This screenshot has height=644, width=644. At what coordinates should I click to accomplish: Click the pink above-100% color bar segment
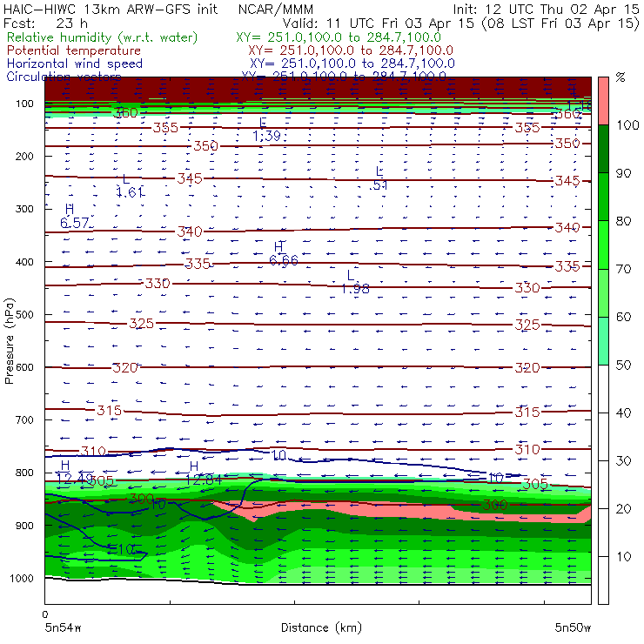[x=603, y=101]
